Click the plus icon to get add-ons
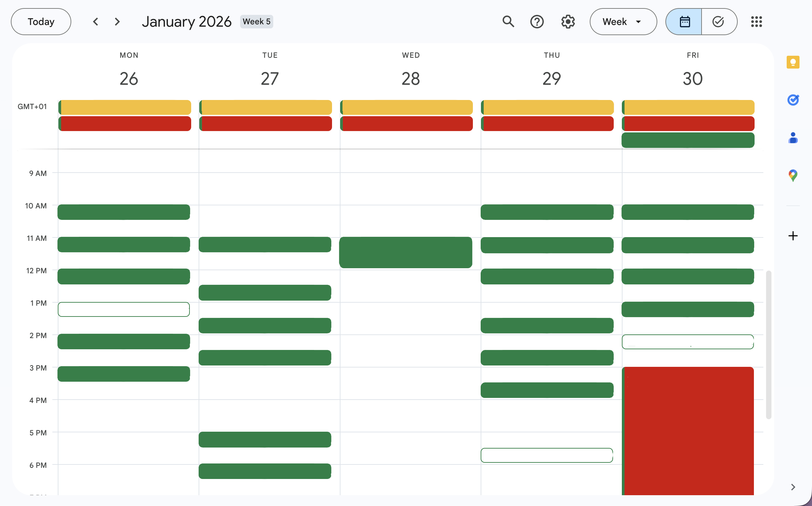This screenshot has width=812, height=506. 793,235
